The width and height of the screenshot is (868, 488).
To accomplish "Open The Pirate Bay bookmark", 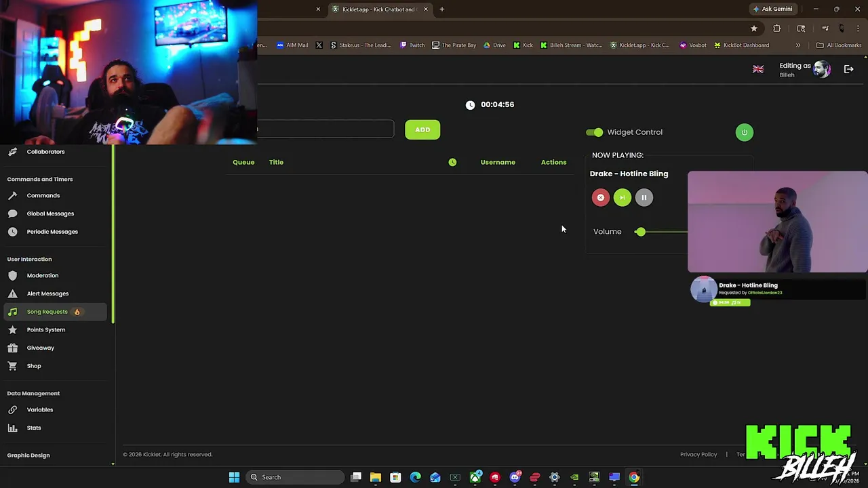I will 454,45.
